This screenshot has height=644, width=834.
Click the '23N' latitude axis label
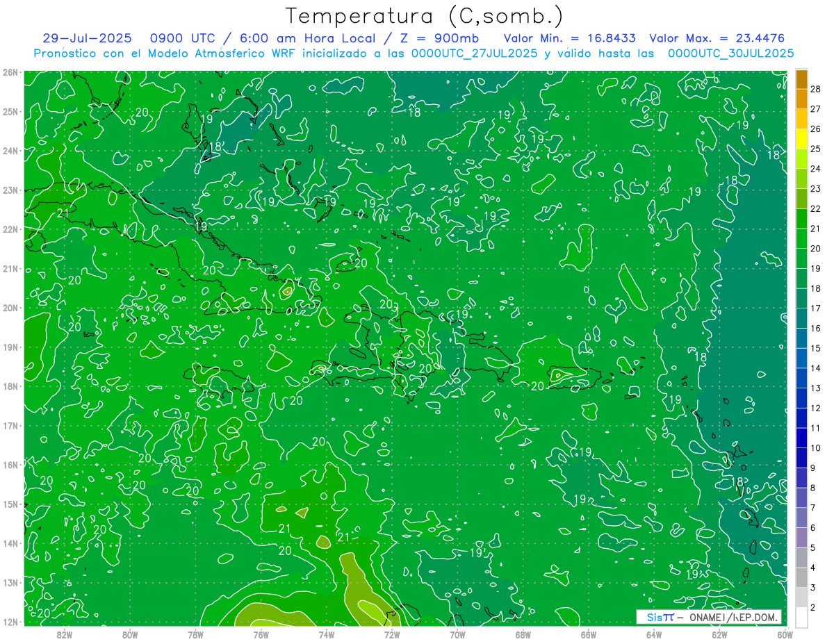(x=10, y=190)
